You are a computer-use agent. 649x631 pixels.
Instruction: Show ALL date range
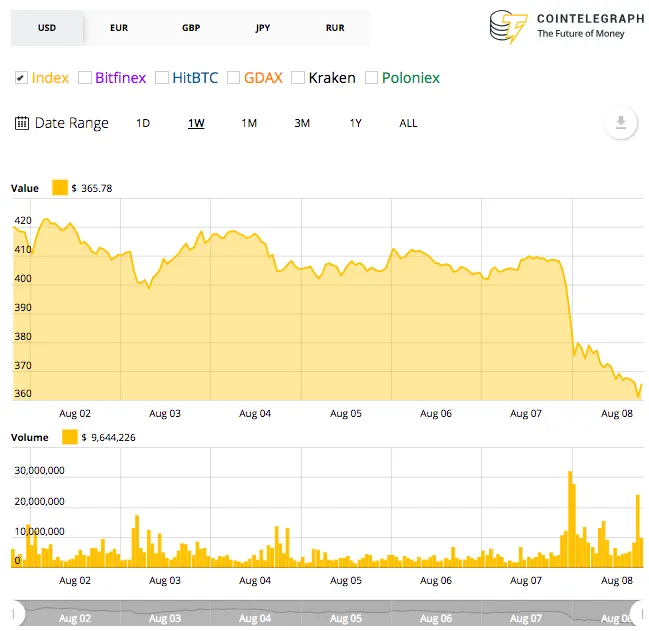coord(408,123)
